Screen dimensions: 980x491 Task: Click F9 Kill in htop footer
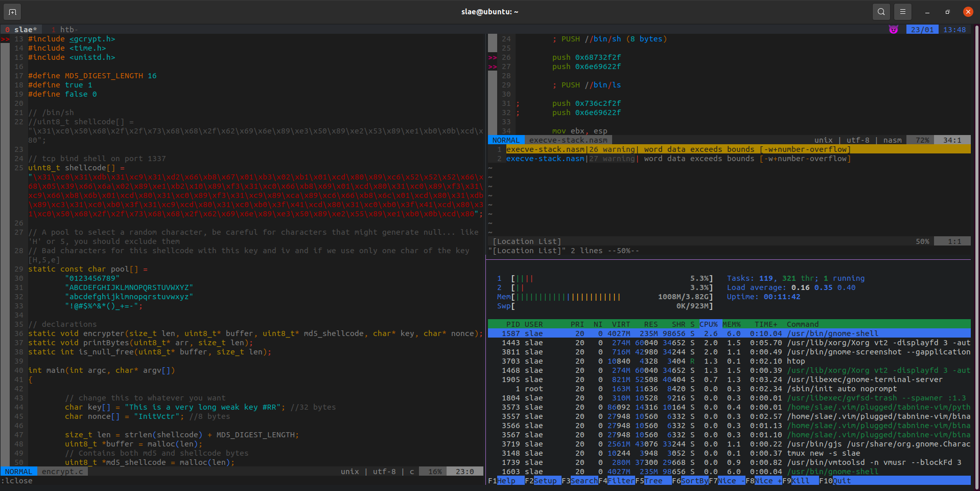pos(800,481)
